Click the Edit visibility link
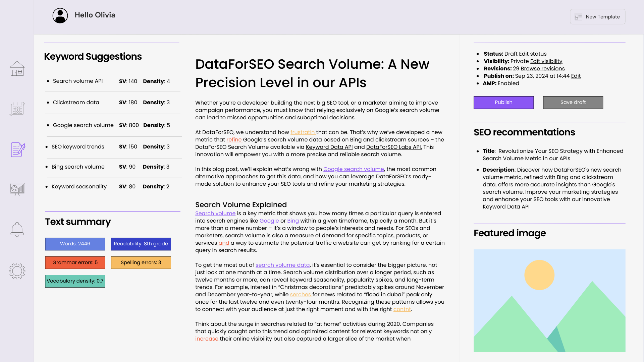Screen dimensions: 644x362 (546, 61)
